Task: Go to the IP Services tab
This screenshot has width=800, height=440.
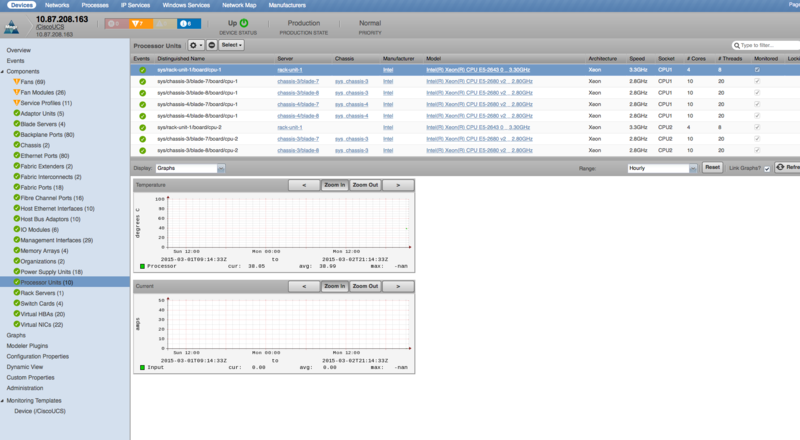Action: 135,5
